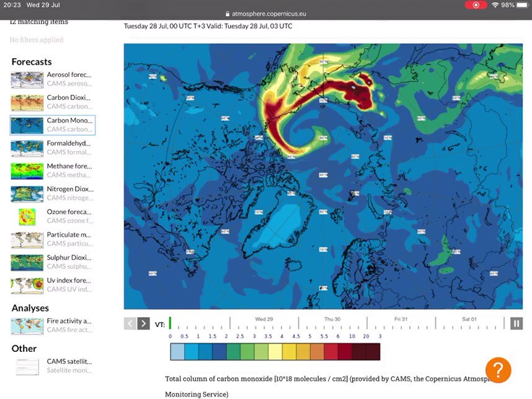The height and width of the screenshot is (399, 532).
Task: Open the Nitrogen Dioxide forecast thumbnail
Action: tap(27, 194)
